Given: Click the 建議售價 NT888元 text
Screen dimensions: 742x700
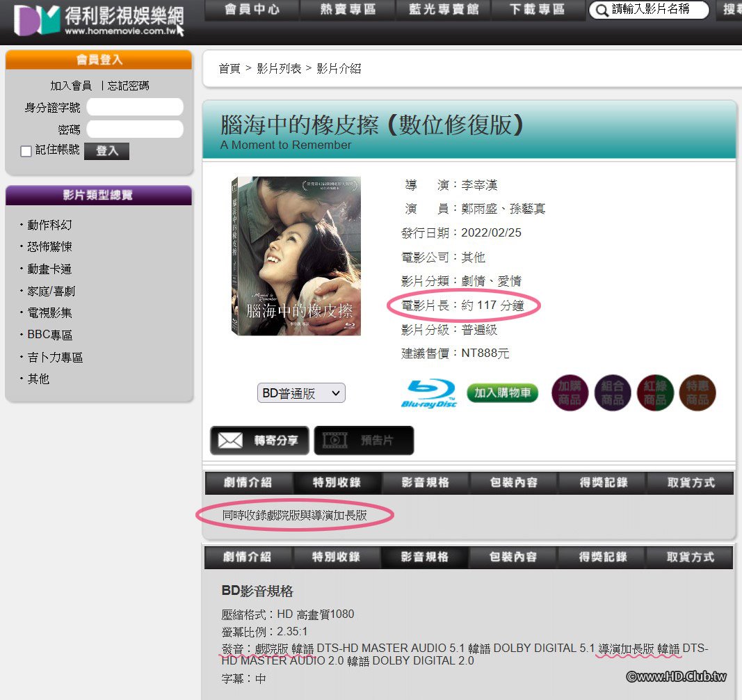Looking at the screenshot, I should click(x=455, y=353).
